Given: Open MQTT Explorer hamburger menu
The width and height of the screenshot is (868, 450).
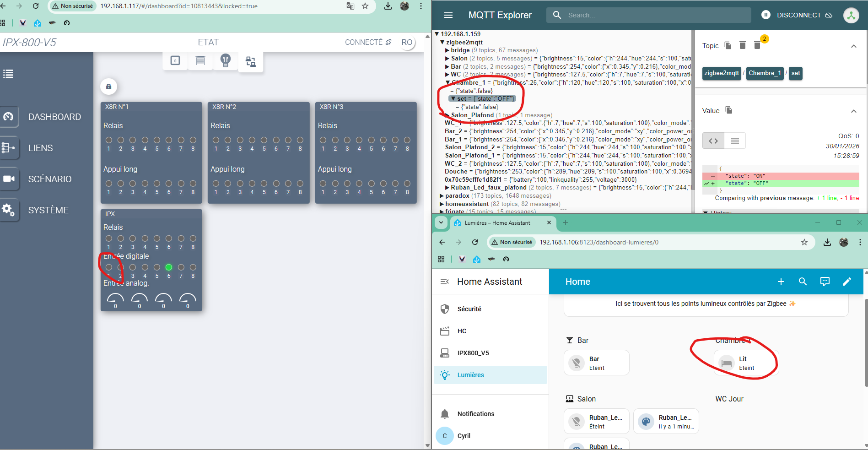Looking at the screenshot, I should pyautogui.click(x=448, y=15).
